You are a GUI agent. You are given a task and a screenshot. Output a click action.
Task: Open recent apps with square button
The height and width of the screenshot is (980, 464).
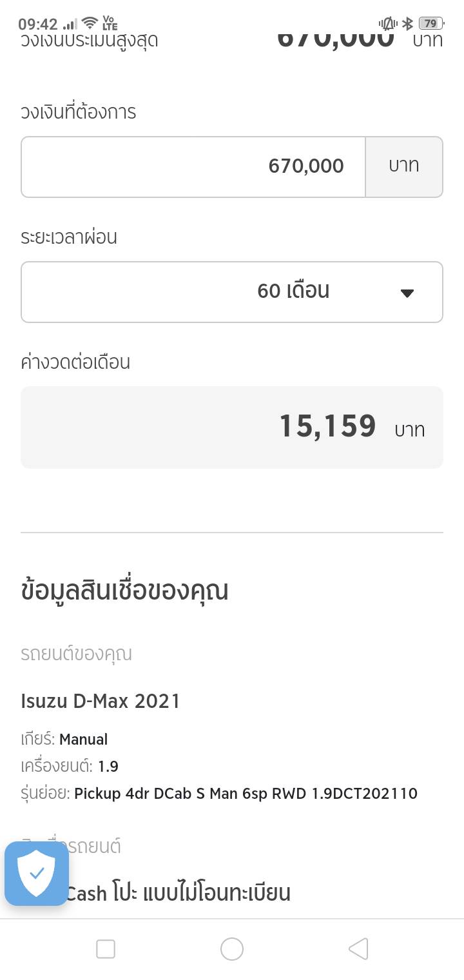click(x=106, y=949)
